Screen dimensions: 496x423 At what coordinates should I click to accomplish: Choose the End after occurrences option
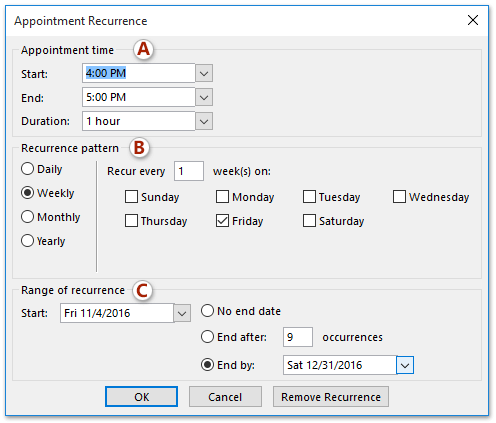(x=207, y=337)
